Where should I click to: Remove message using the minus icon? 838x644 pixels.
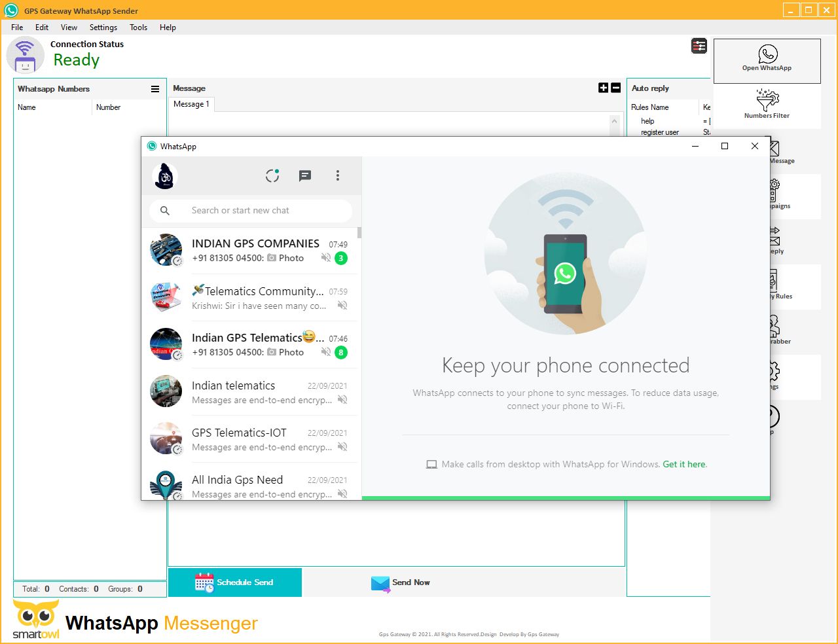pyautogui.click(x=616, y=88)
